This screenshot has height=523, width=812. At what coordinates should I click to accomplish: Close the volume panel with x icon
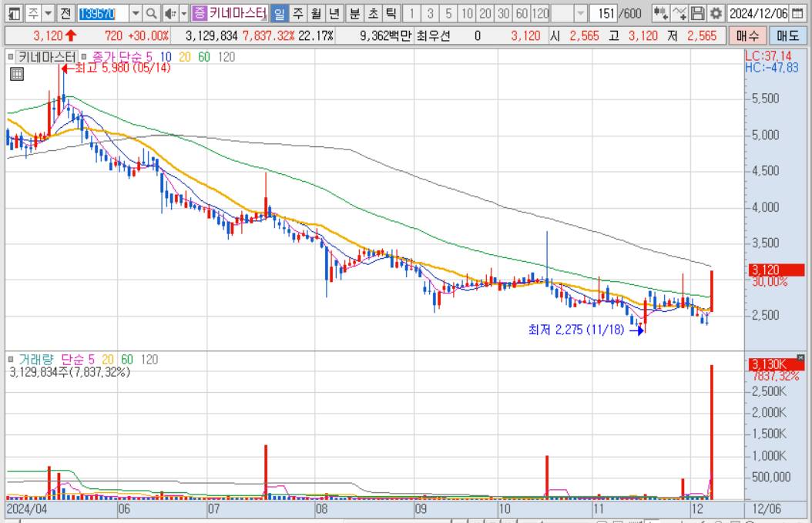pyautogui.click(x=800, y=358)
